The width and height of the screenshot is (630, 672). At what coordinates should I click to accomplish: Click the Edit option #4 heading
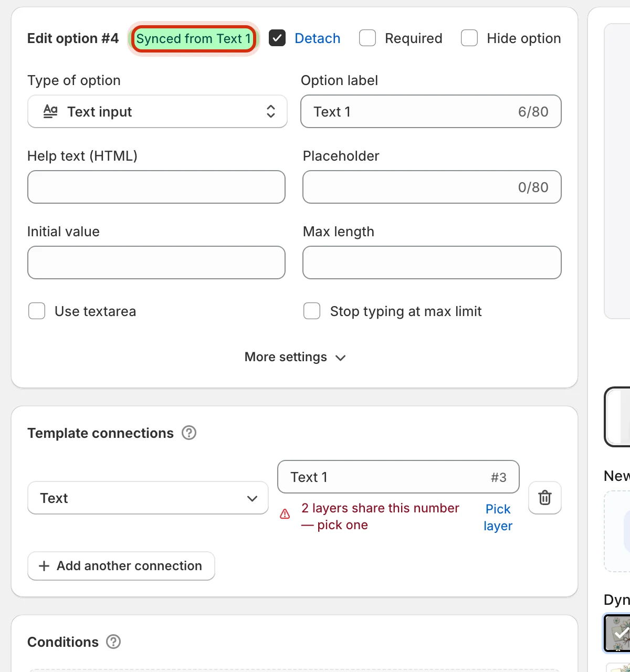pyautogui.click(x=73, y=38)
